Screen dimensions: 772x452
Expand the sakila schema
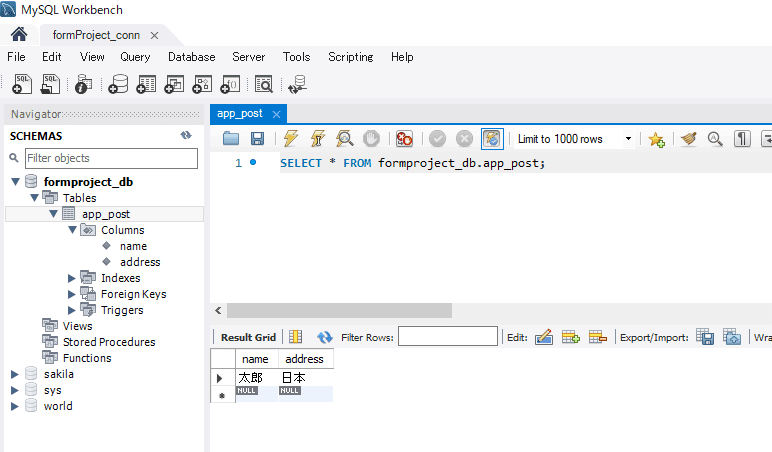pos(15,374)
